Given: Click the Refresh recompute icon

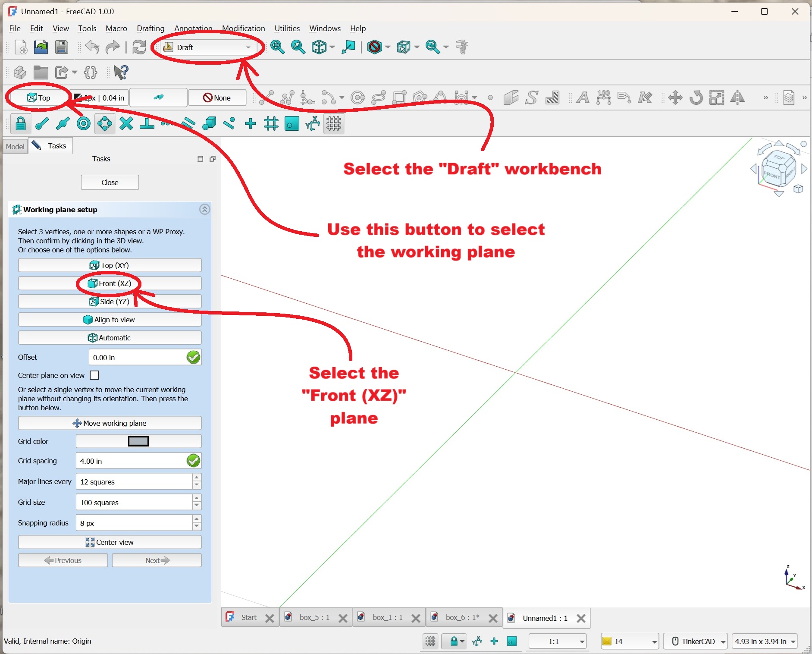Looking at the screenshot, I should click(x=139, y=47).
